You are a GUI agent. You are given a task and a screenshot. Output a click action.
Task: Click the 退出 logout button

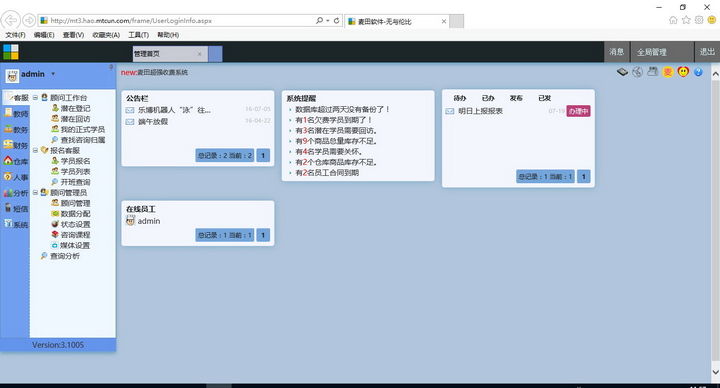click(x=707, y=52)
